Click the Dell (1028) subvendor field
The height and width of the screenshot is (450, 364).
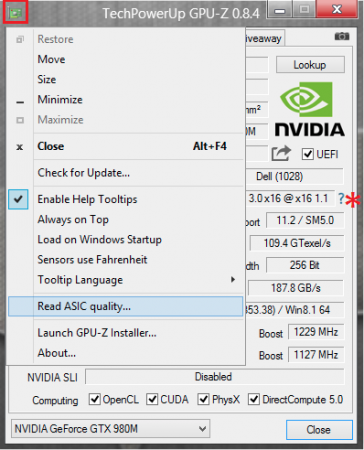tap(294, 176)
